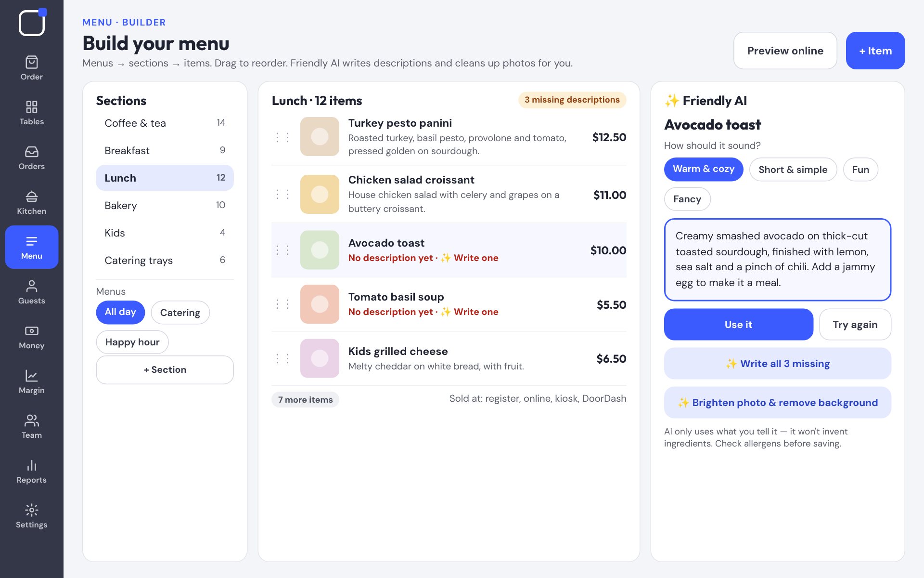The image size is (924, 578).
Task: Click drag handle next to Tomato basil soup
Action: coord(282,304)
